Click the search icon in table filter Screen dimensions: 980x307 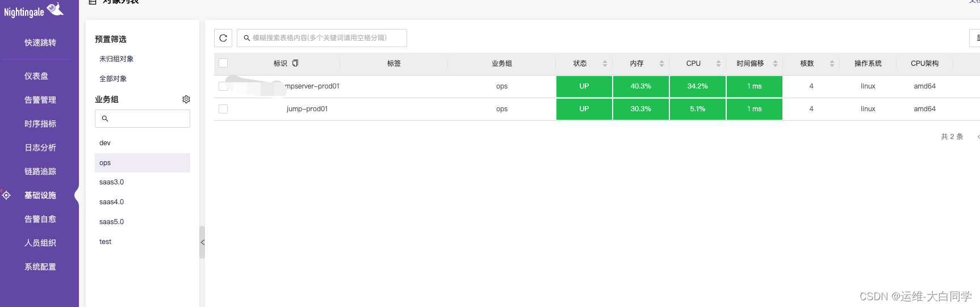(247, 38)
